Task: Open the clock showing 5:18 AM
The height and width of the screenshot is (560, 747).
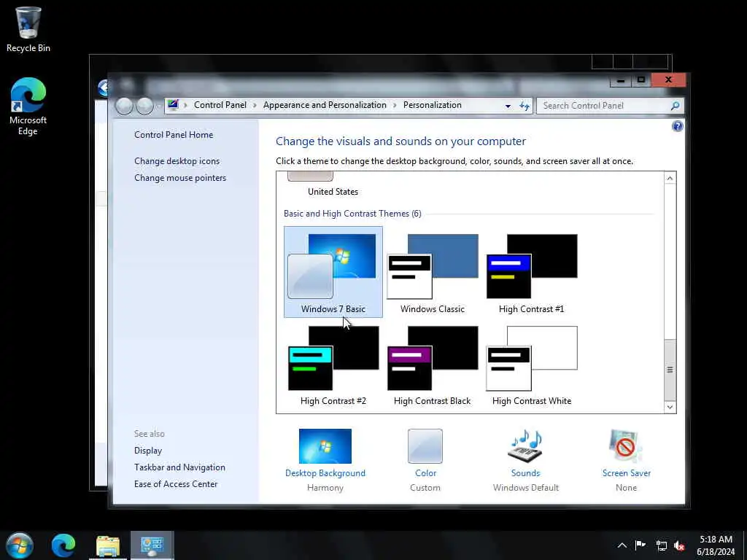Action: point(716,545)
